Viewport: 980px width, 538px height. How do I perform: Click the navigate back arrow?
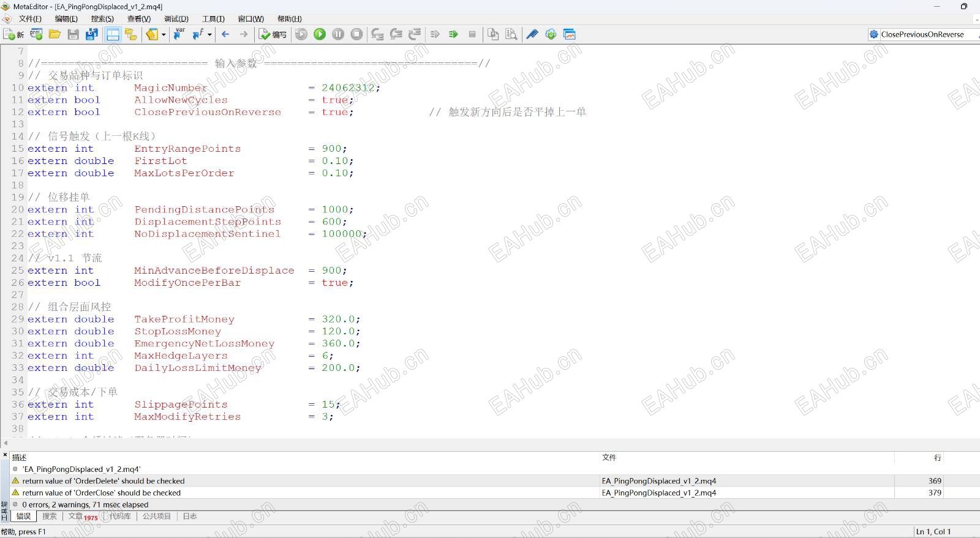(225, 34)
